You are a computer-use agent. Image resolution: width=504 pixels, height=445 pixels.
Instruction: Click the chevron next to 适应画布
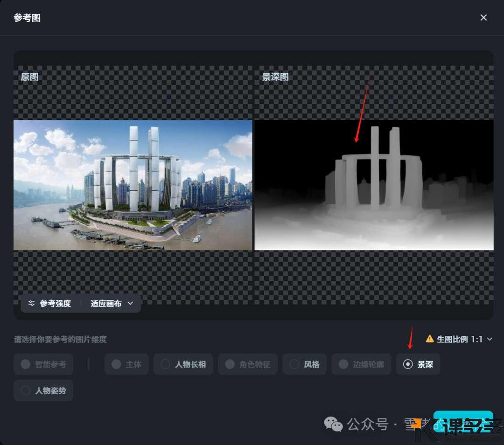point(130,303)
